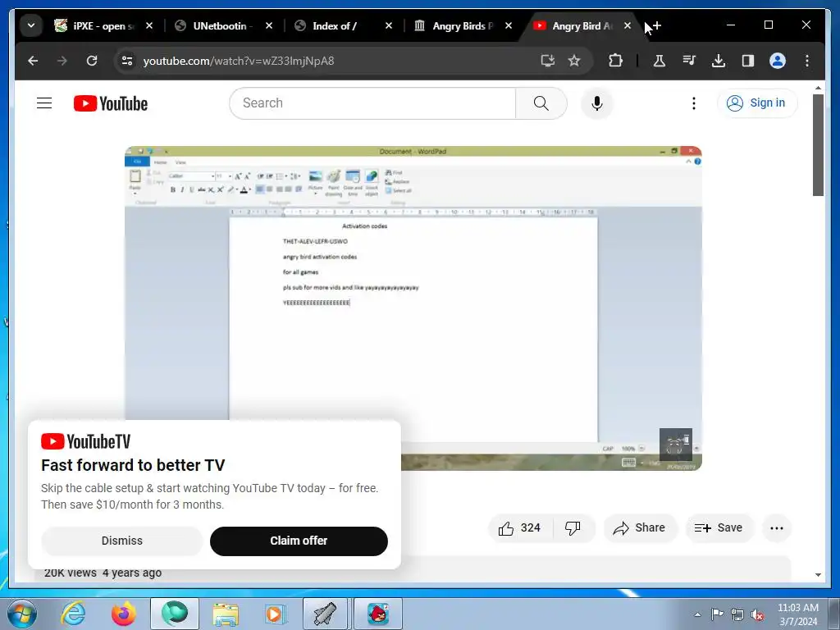Open more actions ellipsis beside Save
This screenshot has width=840, height=630.
point(776,528)
